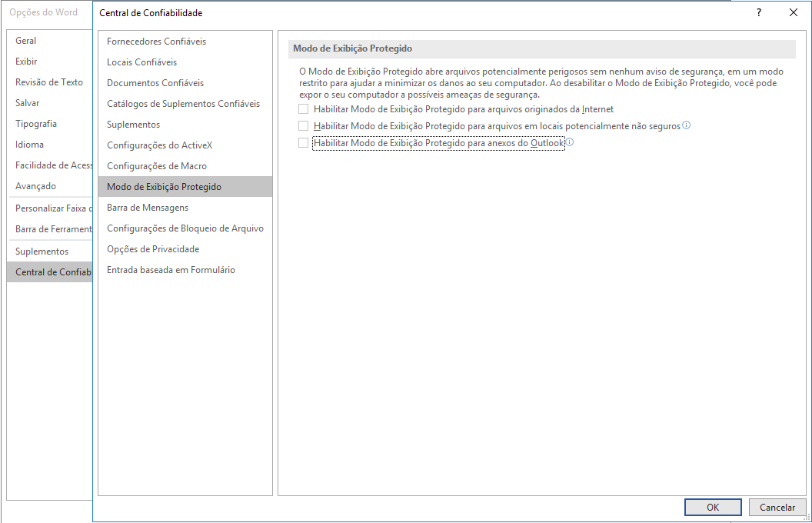Screen dimensions: 812x523
Task: Click the Cancelar button
Action: point(777,508)
